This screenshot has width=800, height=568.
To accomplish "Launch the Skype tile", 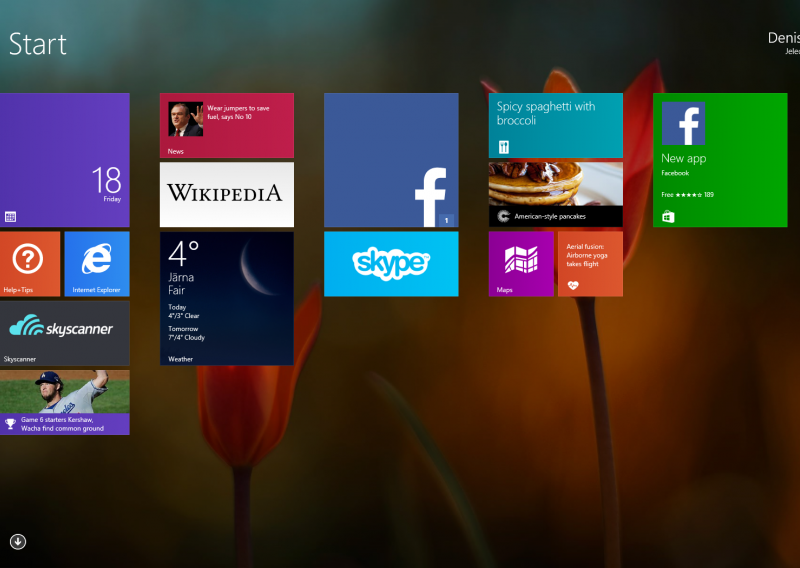I will [x=391, y=264].
